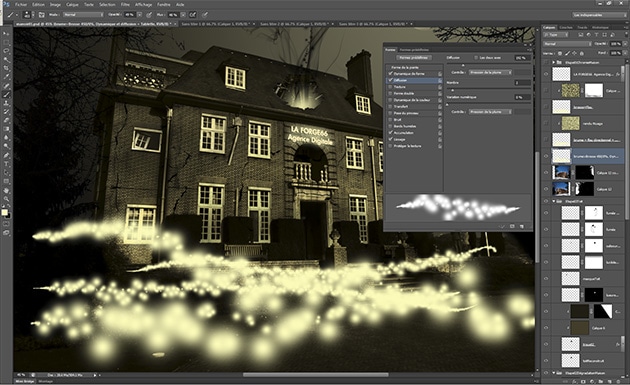Hide the selected brume layer with eye icon
Image resolution: width=630 pixels, height=385 pixels.
click(546, 156)
